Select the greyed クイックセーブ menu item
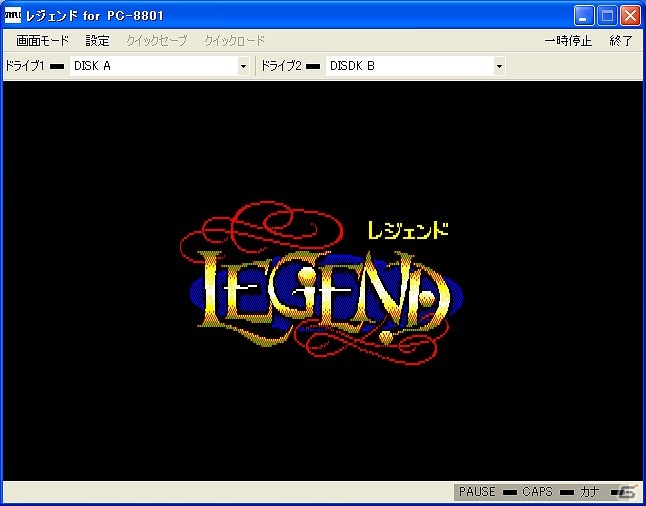 (157, 41)
